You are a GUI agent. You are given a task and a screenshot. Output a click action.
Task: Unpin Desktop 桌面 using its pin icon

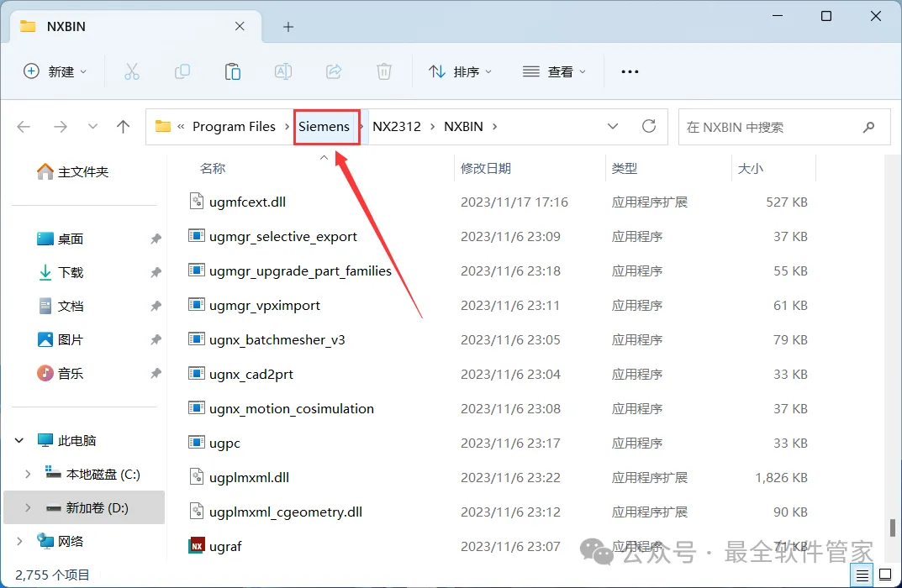click(156, 239)
